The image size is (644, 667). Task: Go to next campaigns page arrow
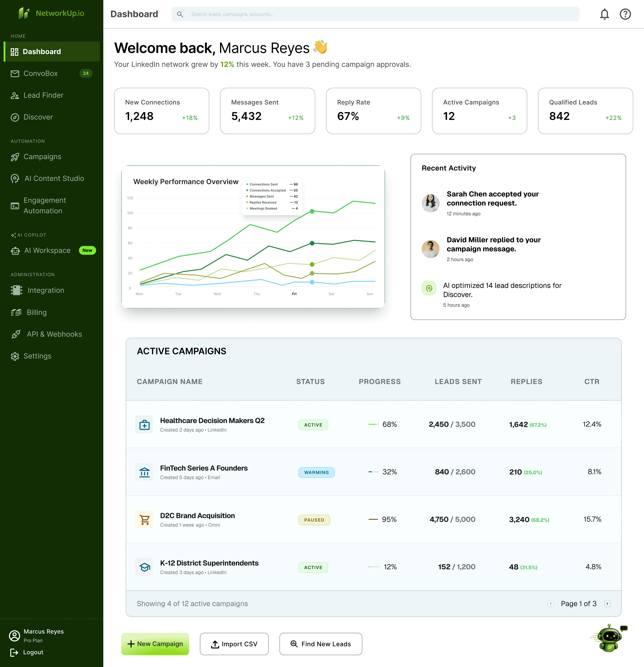coord(607,604)
